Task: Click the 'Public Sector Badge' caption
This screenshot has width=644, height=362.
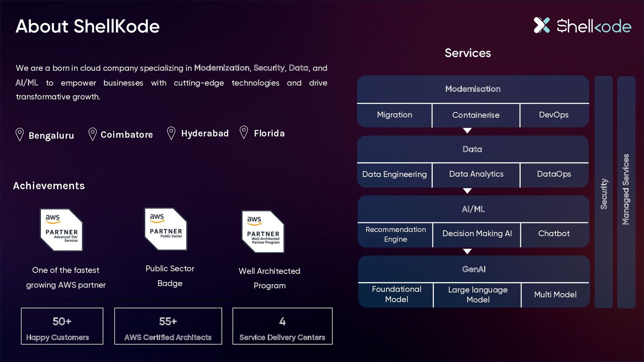Action: [x=170, y=276]
